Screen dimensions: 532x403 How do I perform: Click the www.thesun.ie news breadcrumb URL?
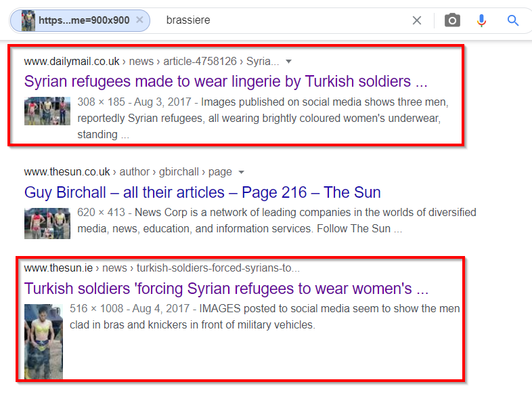tap(162, 268)
